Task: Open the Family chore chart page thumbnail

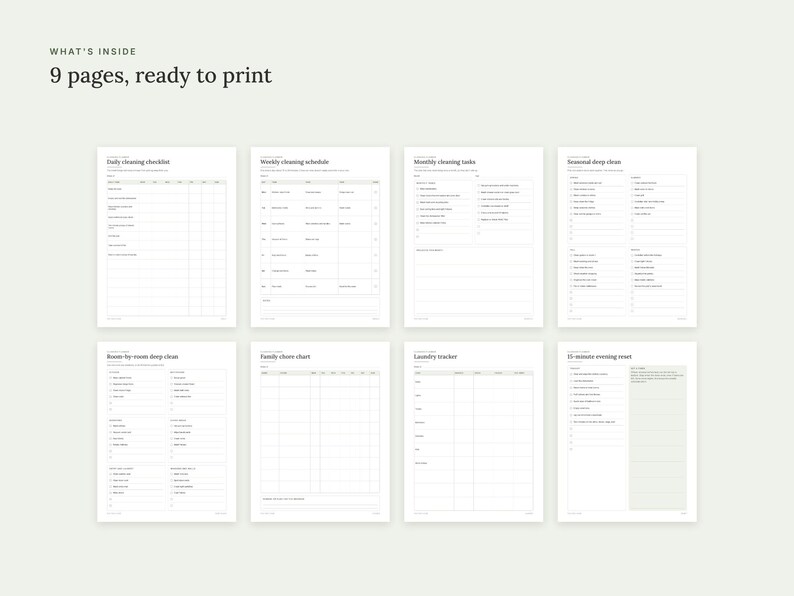Action: (x=320, y=432)
